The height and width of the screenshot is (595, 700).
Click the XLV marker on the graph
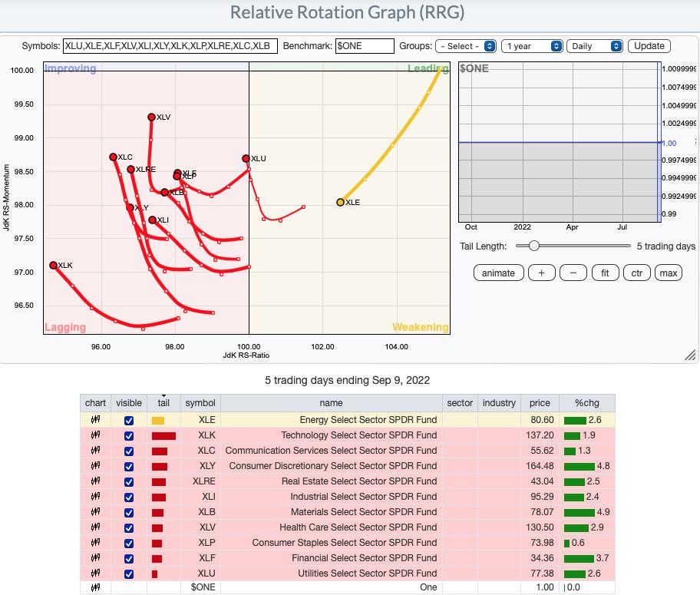[151, 117]
